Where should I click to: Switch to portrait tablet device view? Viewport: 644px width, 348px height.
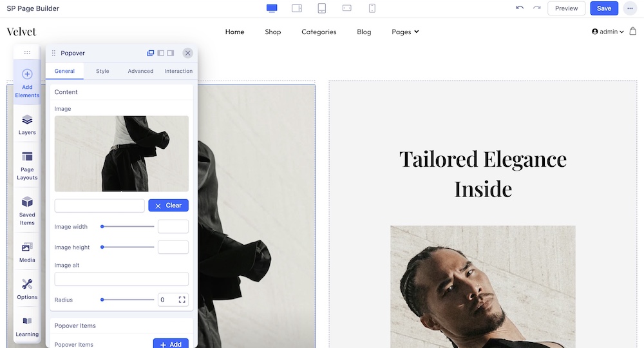[x=322, y=8]
